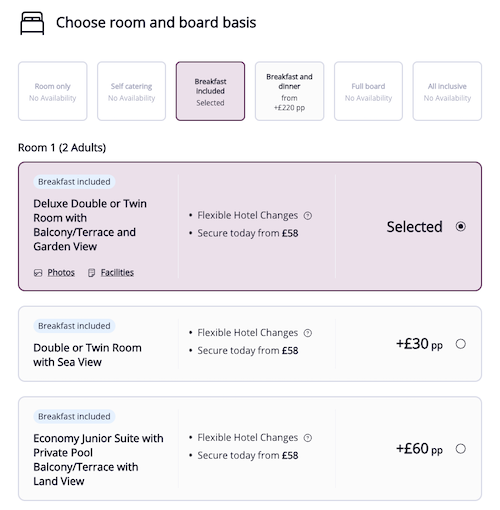The height and width of the screenshot is (510, 500).
Task: Select the Deluxe Double or Twin Room radio button
Action: click(x=461, y=227)
